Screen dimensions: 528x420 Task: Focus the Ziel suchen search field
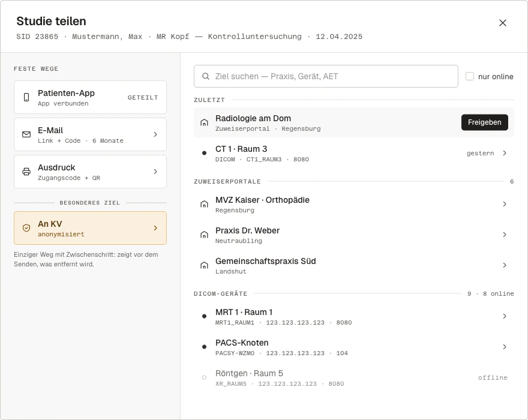326,76
